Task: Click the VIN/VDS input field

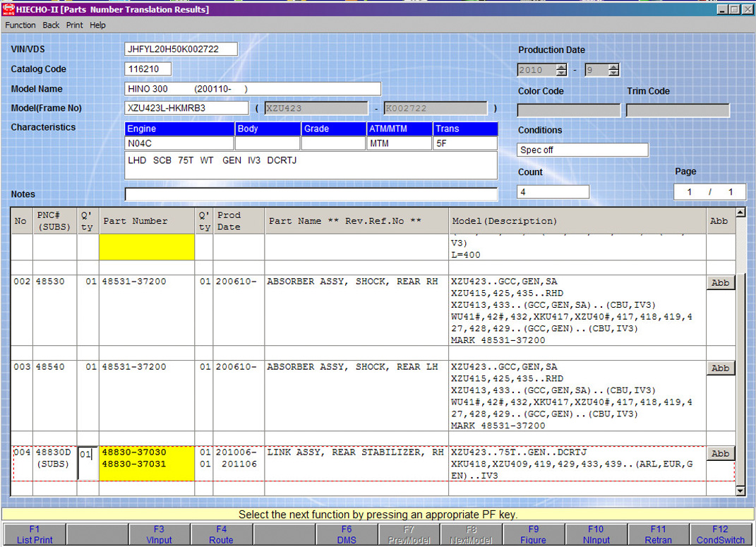Action: [181, 49]
